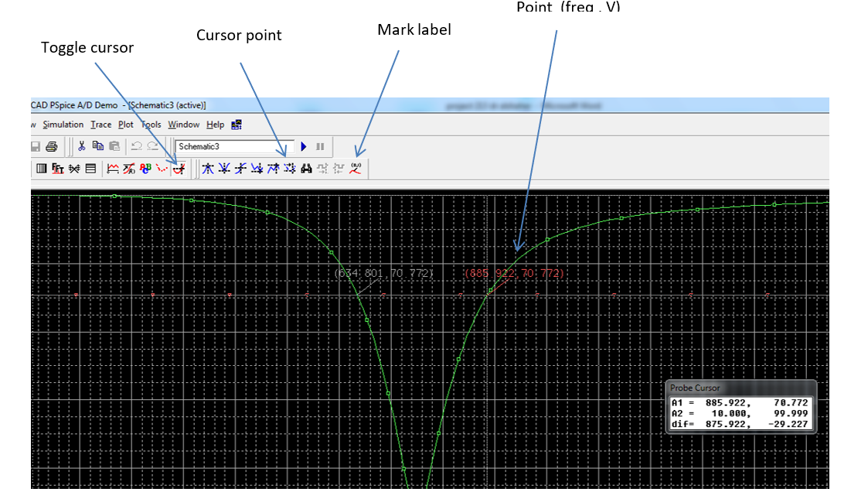The width and height of the screenshot is (868, 492).
Task: Toggle the cursor tool on the toolbar
Action: click(x=179, y=168)
